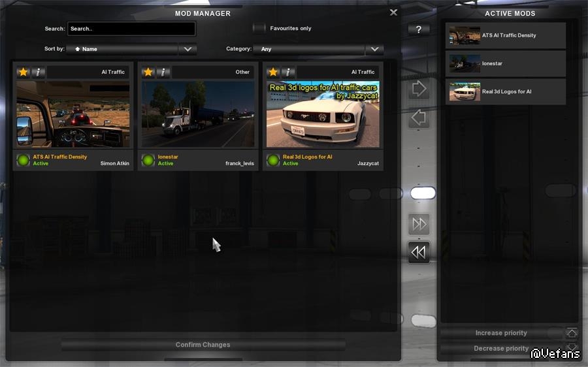Screen dimensions: 588x367
Task: Open the question mark help button
Action: tap(419, 29)
